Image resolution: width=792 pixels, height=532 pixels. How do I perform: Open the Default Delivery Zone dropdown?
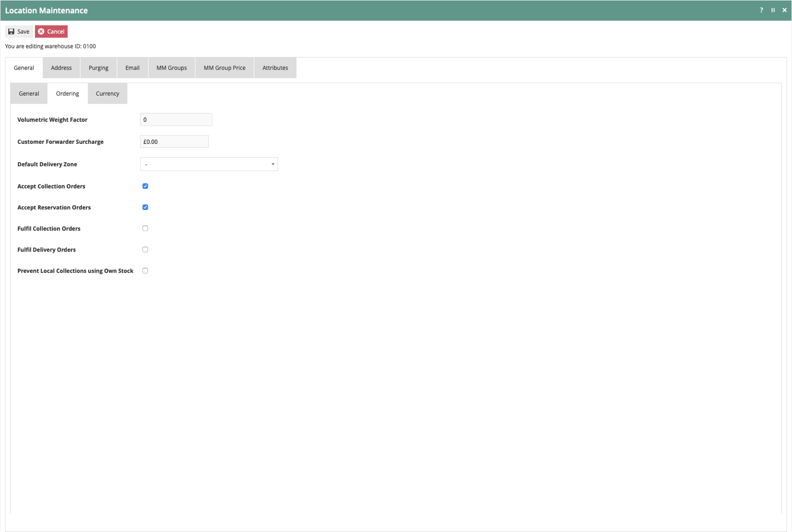point(209,164)
